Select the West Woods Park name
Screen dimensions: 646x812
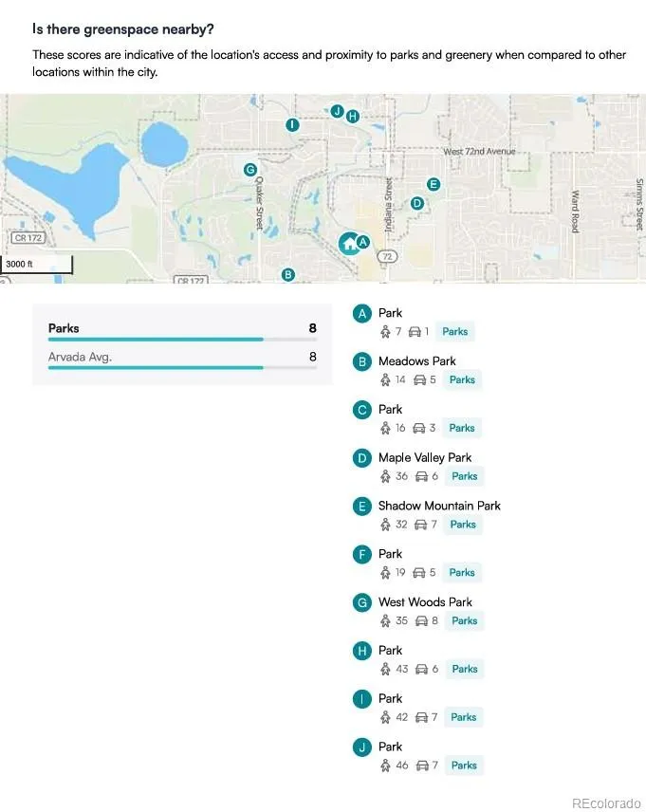425,601
